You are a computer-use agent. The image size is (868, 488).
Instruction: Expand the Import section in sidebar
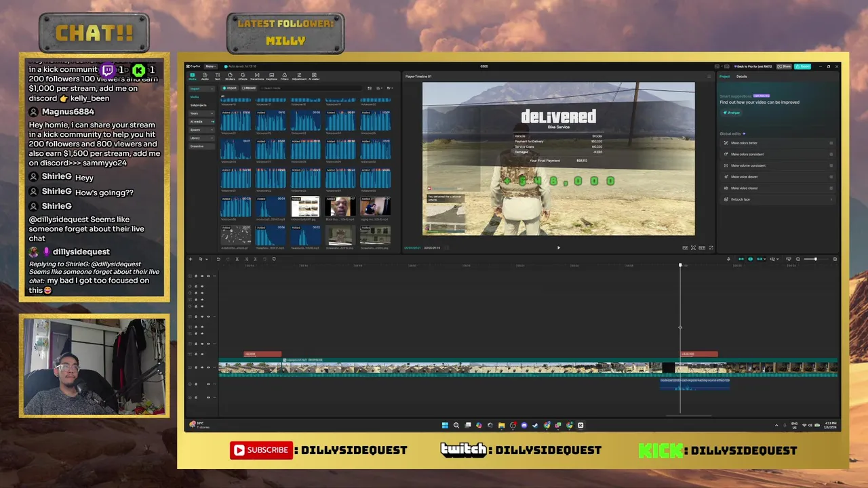coord(202,89)
